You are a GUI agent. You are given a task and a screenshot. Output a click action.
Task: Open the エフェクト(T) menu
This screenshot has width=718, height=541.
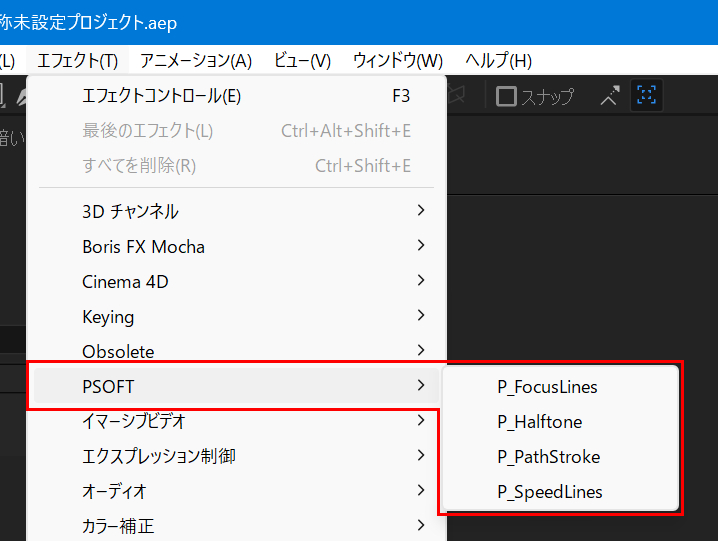coord(77,60)
